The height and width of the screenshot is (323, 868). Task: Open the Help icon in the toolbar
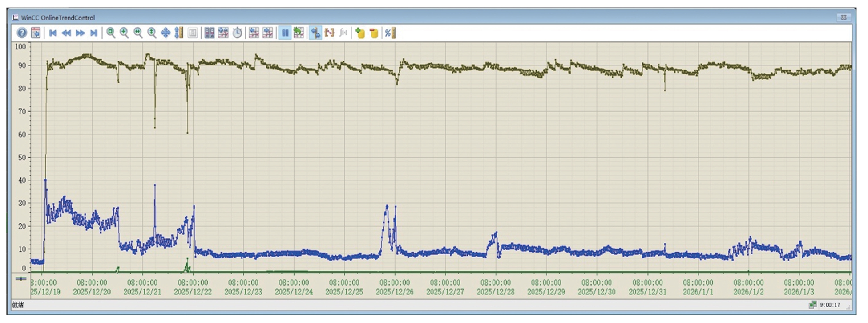(22, 33)
